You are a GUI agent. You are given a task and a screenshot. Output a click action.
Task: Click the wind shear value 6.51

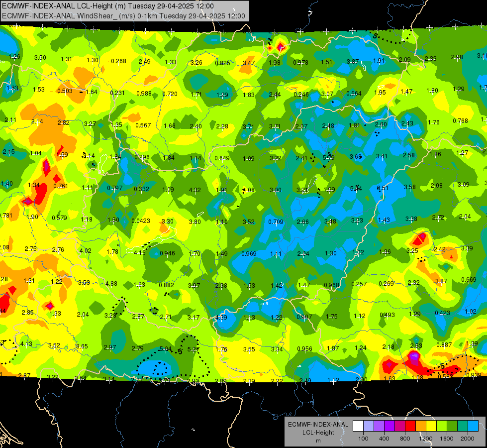383,188
